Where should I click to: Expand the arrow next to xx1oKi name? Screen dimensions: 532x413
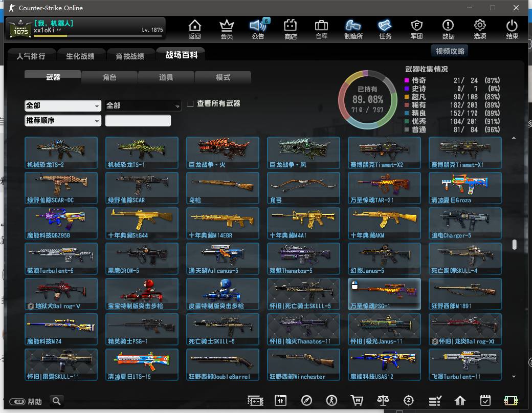(x=59, y=30)
